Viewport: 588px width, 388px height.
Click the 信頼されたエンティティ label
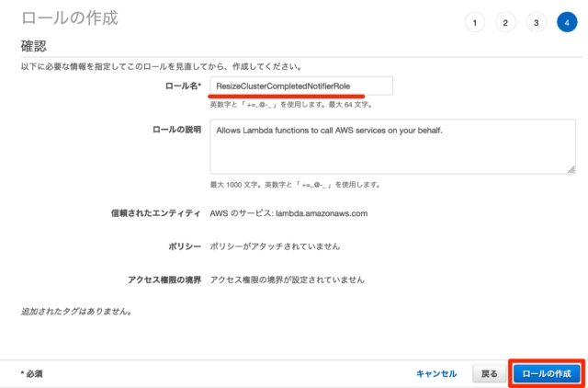tap(156, 213)
